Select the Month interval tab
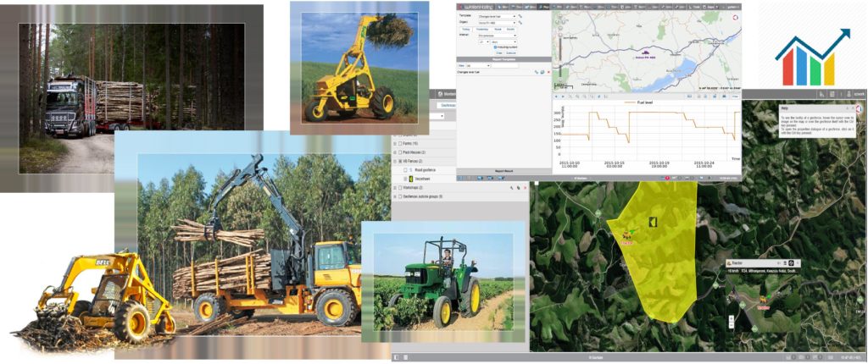This screenshot has width=868, height=364. point(510,30)
